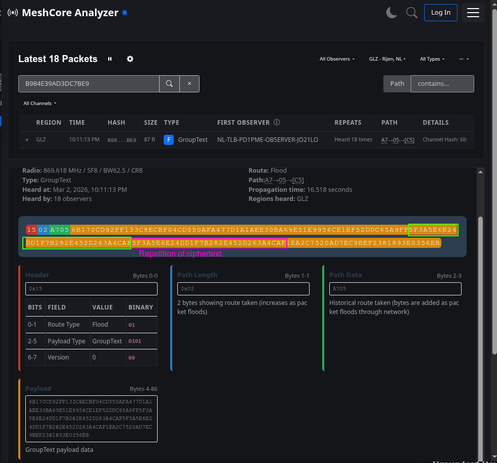The image size is (497, 463).
Task: Focus the path 'contains...' input
Action: [x=442, y=84]
